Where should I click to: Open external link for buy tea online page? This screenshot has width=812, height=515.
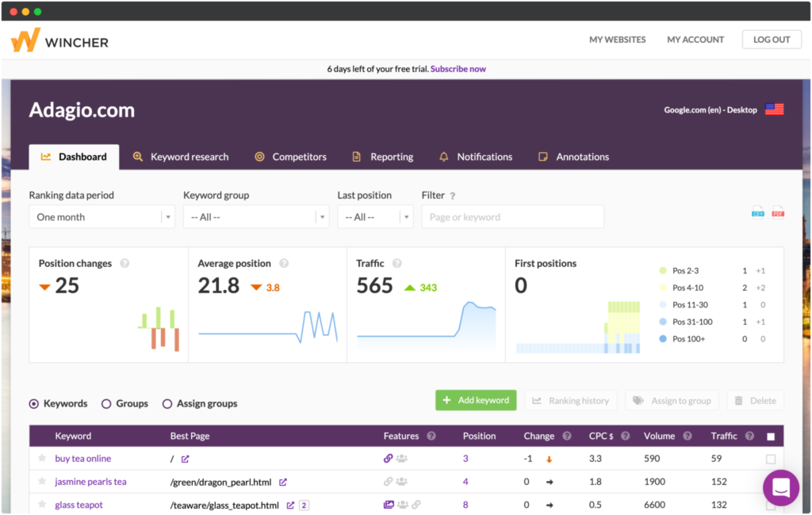point(185,459)
